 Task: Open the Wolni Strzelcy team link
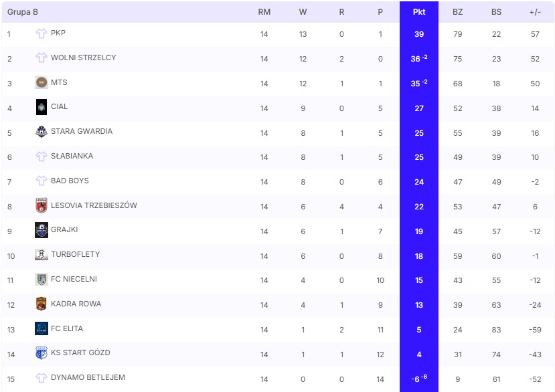pos(83,58)
